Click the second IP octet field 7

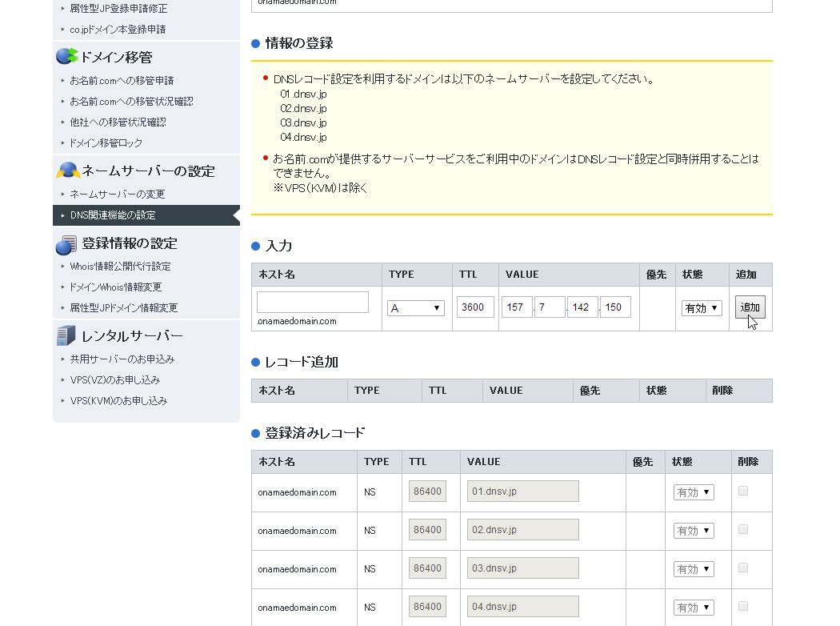tap(550, 307)
